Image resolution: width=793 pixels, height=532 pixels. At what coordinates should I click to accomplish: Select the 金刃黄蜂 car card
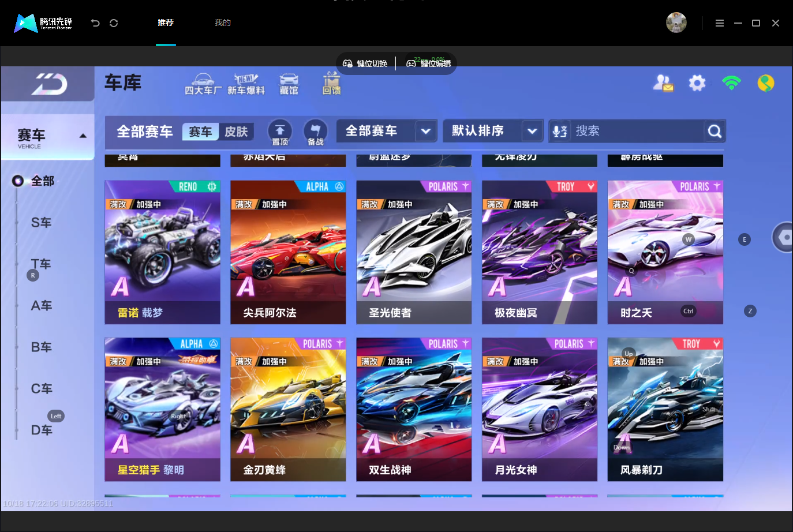(288, 410)
